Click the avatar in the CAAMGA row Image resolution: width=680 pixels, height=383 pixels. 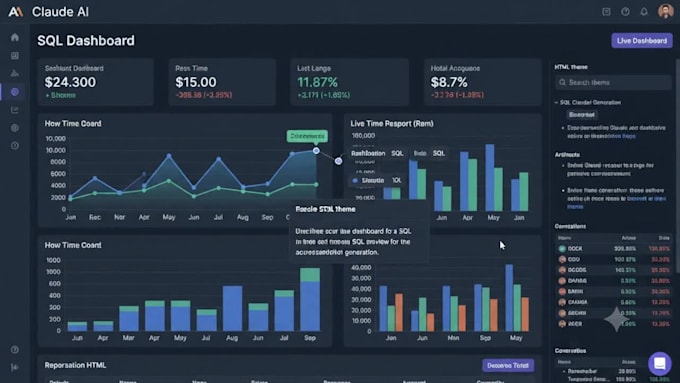(562, 302)
